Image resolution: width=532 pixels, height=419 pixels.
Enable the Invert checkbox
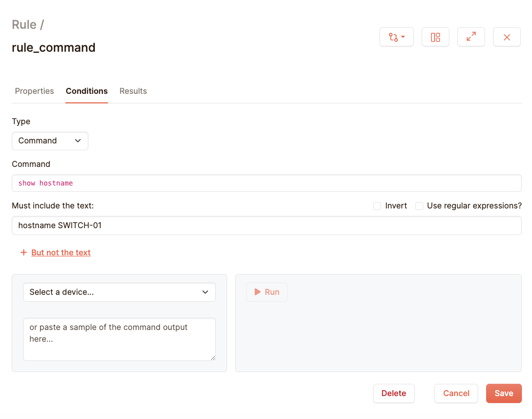click(x=377, y=206)
